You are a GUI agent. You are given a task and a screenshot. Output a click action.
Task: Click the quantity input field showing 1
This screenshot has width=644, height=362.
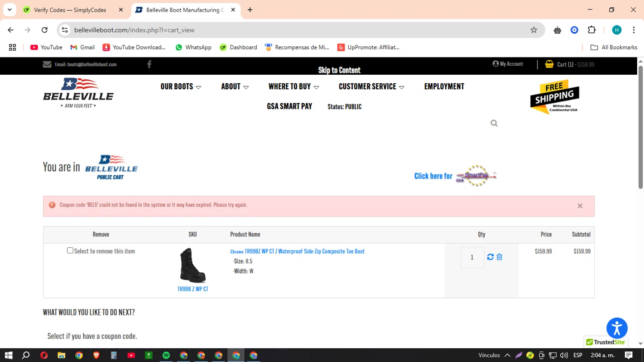[x=472, y=257]
